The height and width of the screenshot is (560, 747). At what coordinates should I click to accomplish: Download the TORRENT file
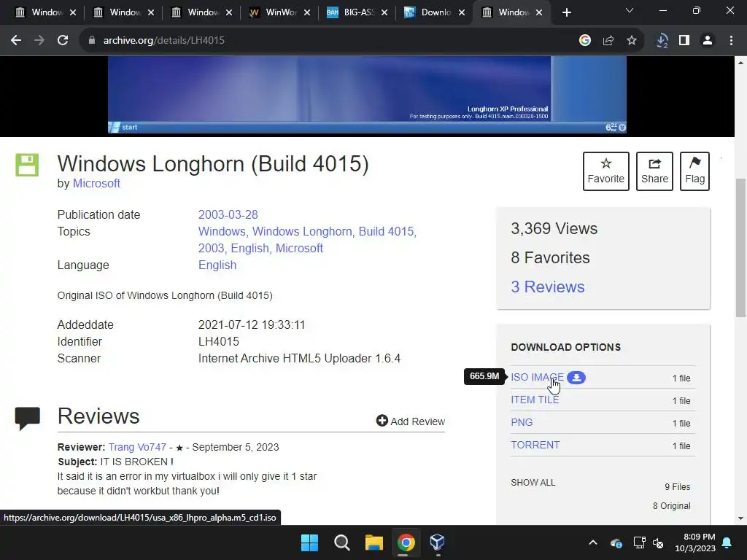[x=535, y=445]
